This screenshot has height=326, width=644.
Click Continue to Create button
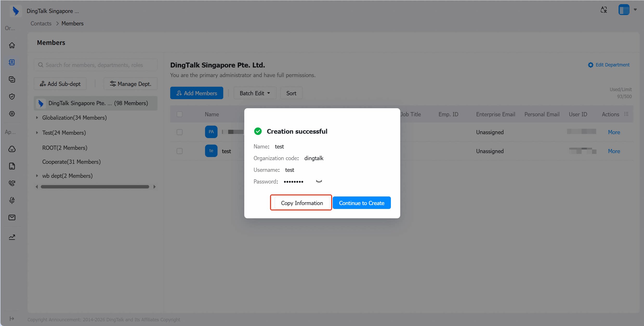(362, 203)
